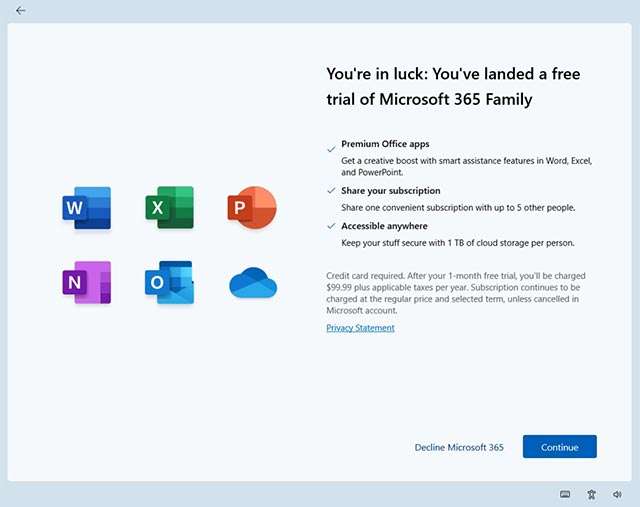Click the free trial of Microsoft 365 title
This screenshot has width=640, height=507.
click(x=453, y=87)
